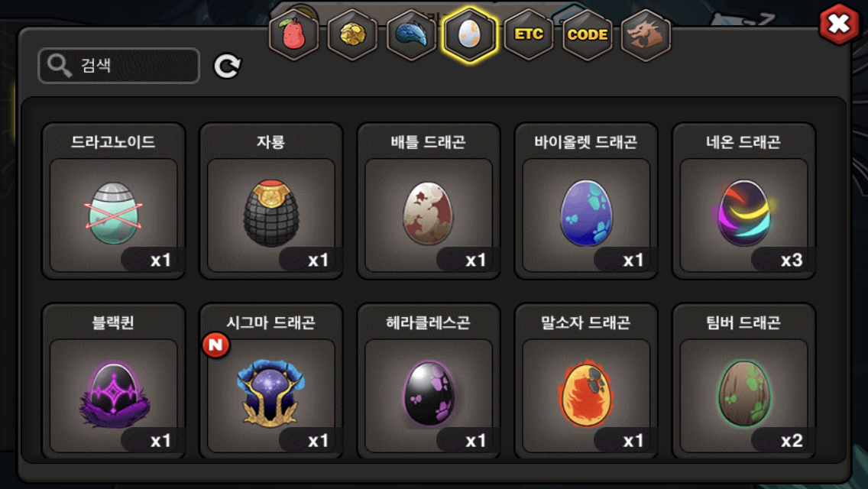Choose the 배틀 드래곤 spotted egg

(x=429, y=201)
